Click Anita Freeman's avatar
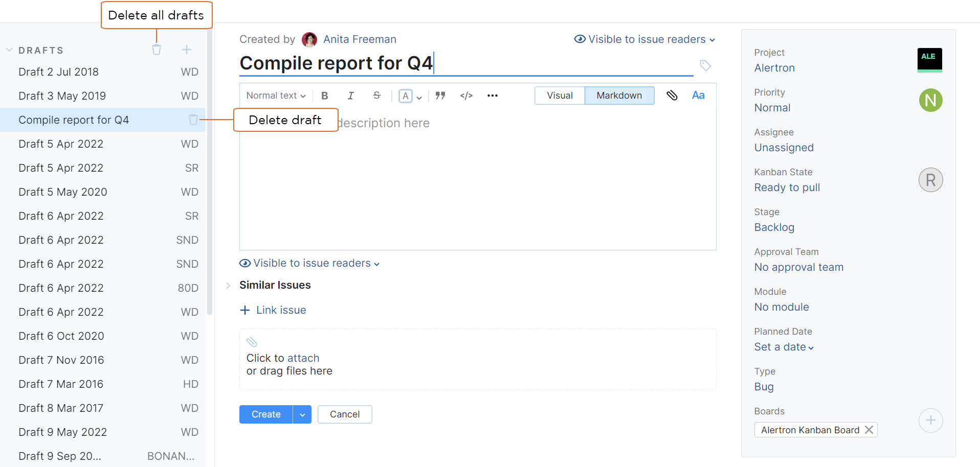This screenshot has height=467, width=980. point(309,39)
